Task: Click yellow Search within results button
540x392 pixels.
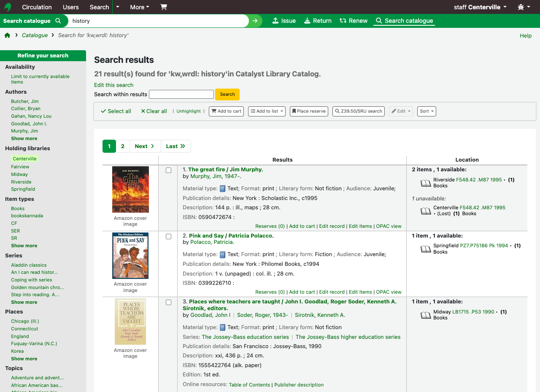Action: (x=227, y=95)
